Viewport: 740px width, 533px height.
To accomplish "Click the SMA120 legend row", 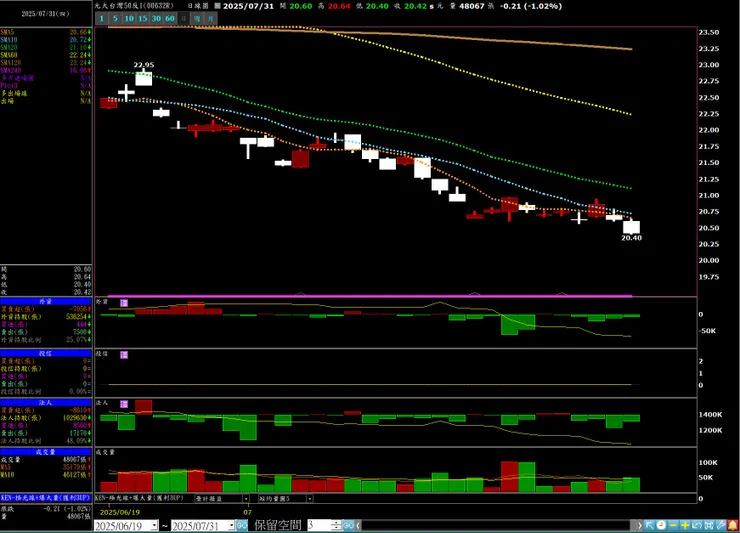I will coord(46,62).
